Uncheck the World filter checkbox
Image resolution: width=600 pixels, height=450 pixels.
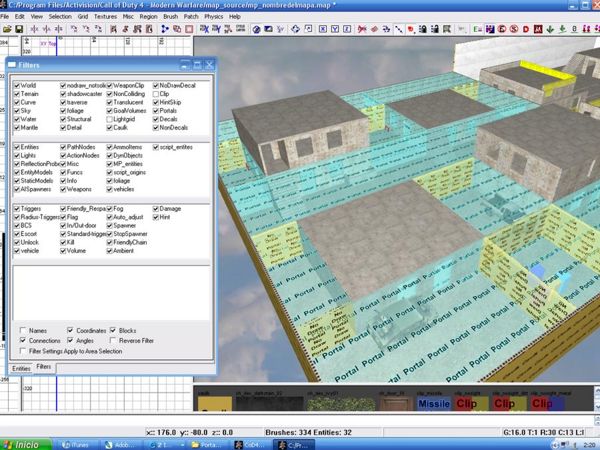[16, 85]
